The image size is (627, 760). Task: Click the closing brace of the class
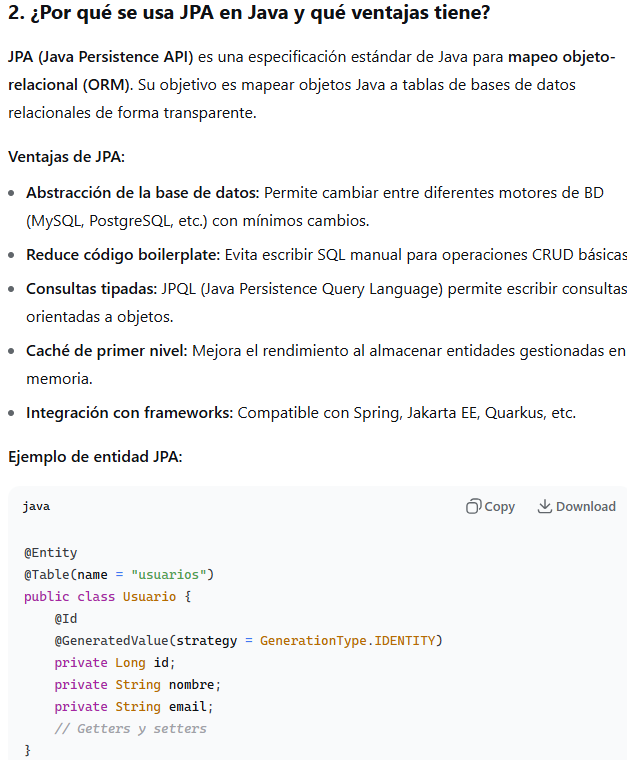(28, 750)
